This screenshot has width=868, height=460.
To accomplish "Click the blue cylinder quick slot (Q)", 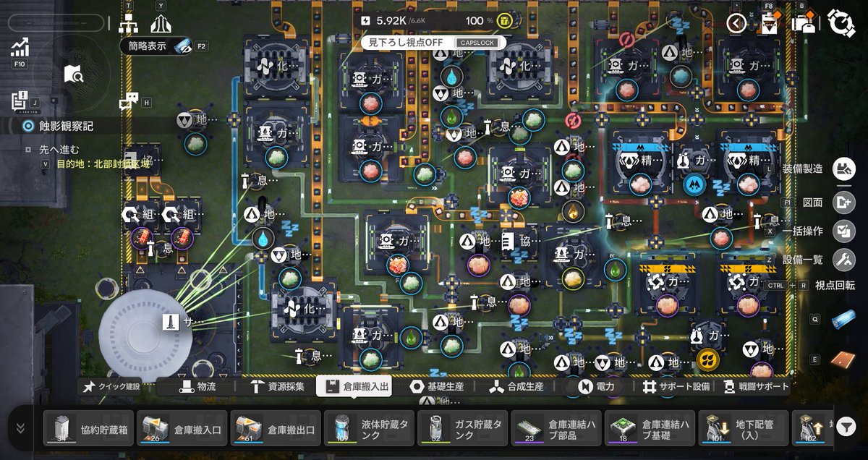I will 843,318.
